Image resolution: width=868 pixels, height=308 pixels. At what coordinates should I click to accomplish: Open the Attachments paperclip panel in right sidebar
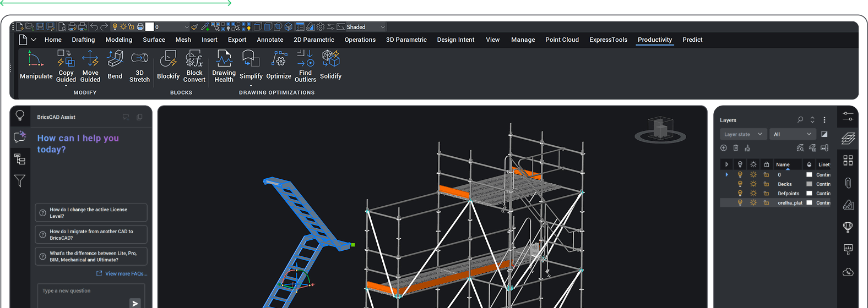coord(848,183)
